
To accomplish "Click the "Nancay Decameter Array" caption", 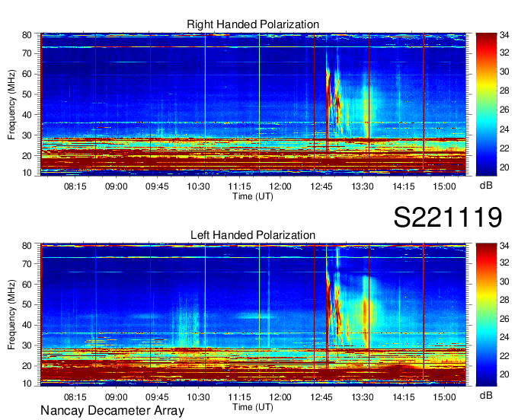I will tap(112, 411).
